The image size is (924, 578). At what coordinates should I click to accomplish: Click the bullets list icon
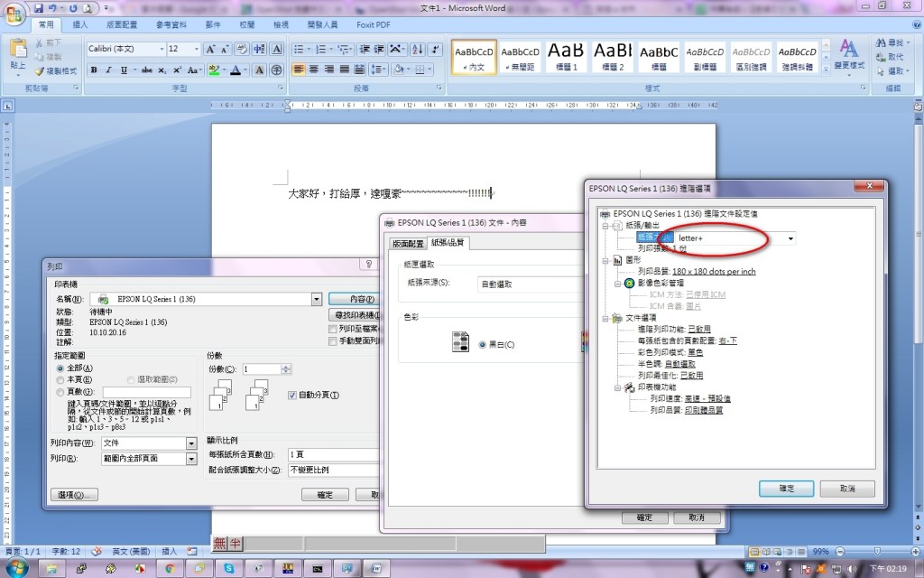point(299,49)
